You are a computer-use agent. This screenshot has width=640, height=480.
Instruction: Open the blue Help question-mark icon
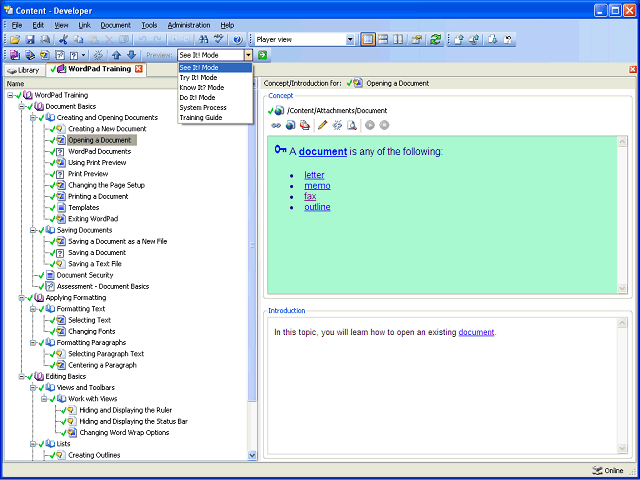238,40
